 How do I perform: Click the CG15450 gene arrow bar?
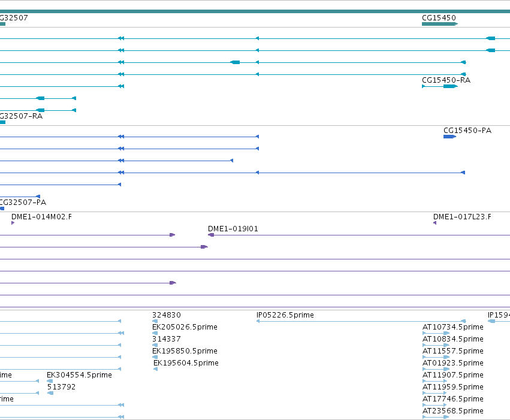(x=440, y=24)
